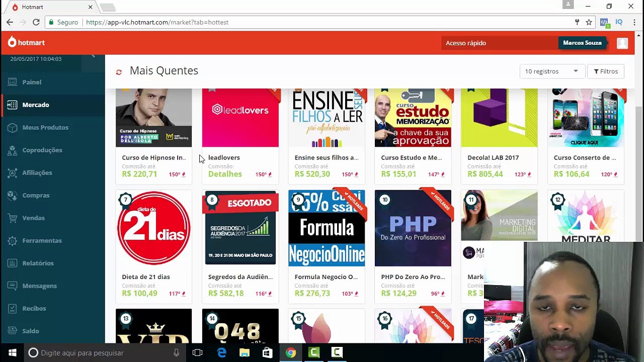
Task: Open the Segredos da Audiência 2017 thumbnail
Action: [x=240, y=228]
